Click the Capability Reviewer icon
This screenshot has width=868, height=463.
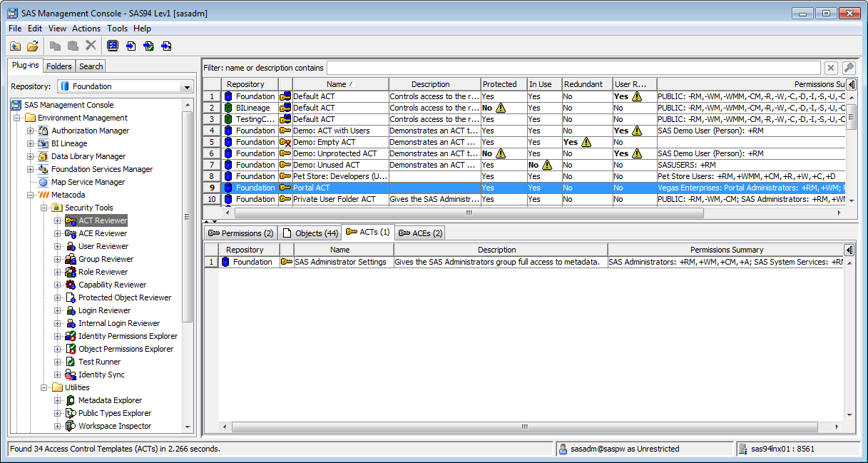70,285
